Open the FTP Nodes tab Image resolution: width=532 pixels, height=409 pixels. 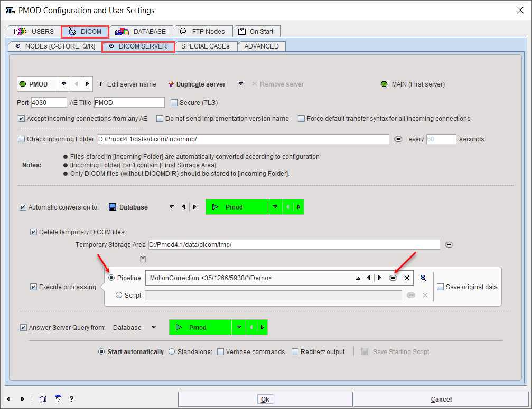click(x=202, y=32)
